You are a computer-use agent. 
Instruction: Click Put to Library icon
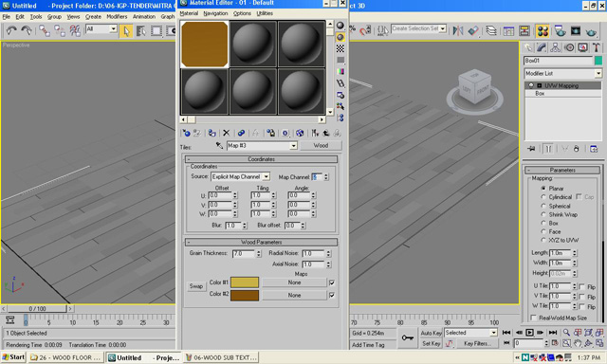[x=270, y=133]
